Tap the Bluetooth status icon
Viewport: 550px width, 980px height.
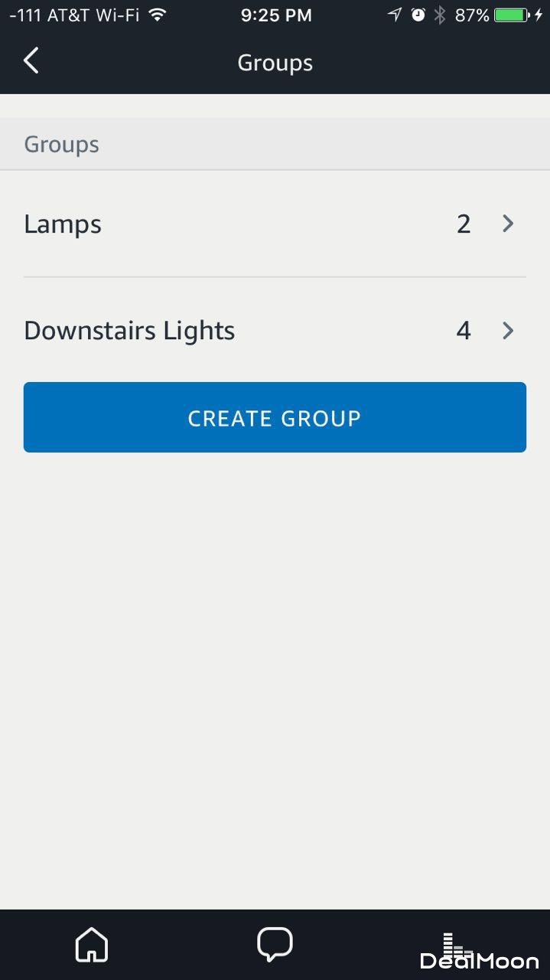click(440, 15)
